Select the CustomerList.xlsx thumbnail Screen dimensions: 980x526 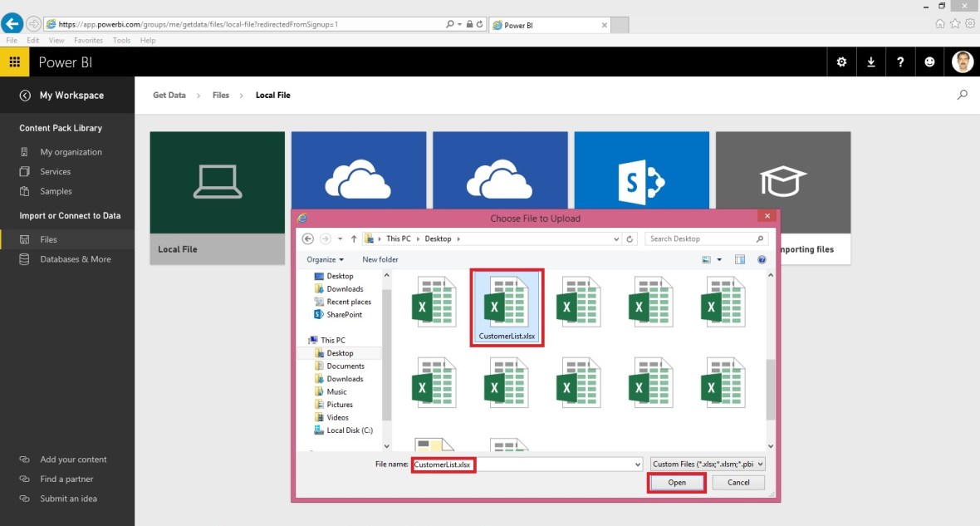pos(506,306)
